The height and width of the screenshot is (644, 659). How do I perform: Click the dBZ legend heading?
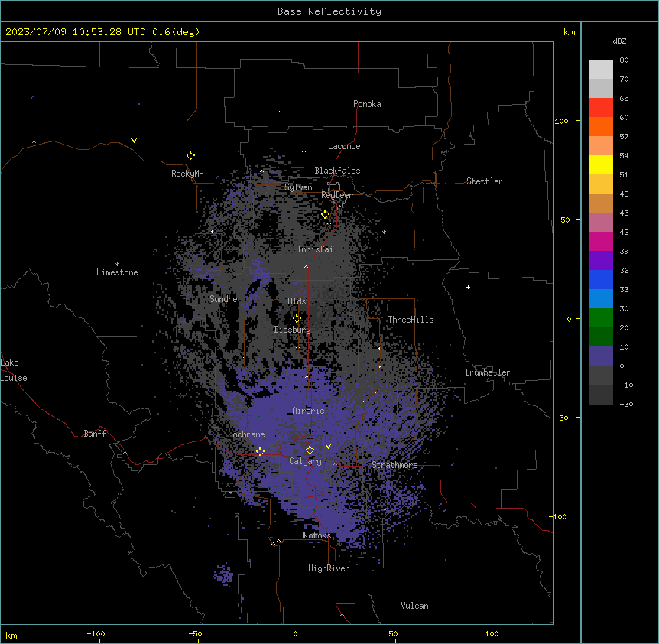(619, 41)
